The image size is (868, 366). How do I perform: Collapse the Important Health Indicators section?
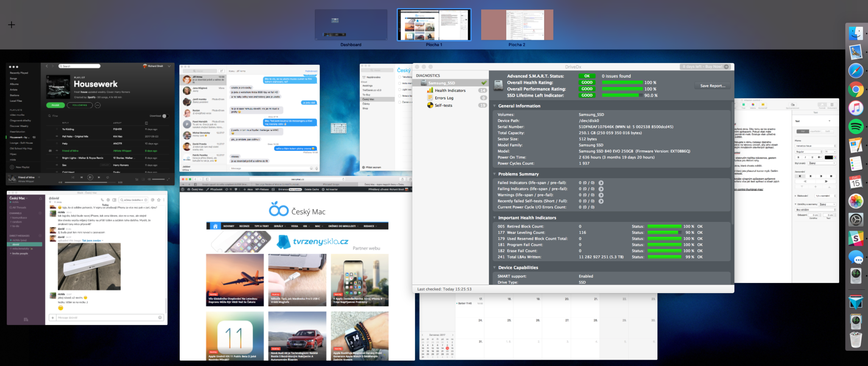(x=495, y=218)
